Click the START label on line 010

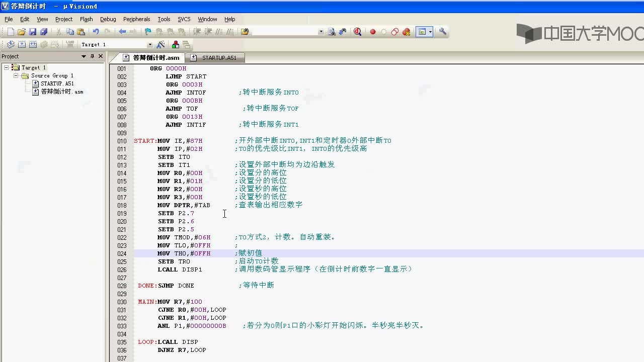pos(145,141)
